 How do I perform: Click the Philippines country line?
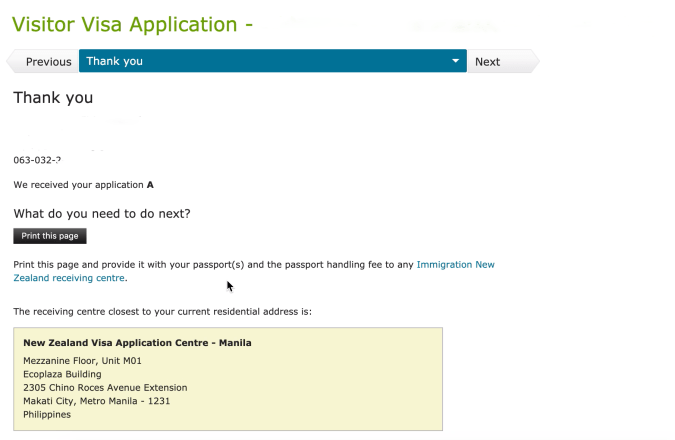47,415
